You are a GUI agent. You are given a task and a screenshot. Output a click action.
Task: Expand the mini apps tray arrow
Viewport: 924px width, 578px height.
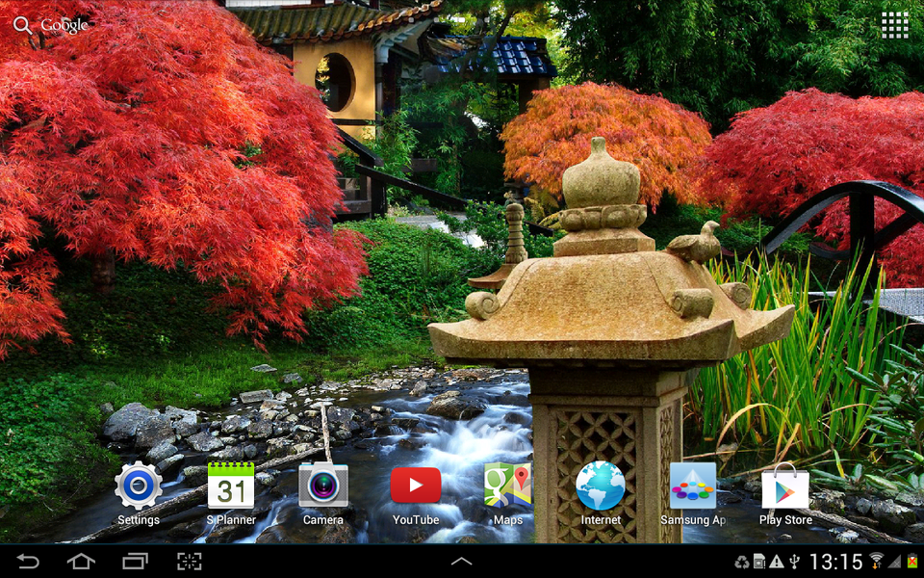point(462,561)
